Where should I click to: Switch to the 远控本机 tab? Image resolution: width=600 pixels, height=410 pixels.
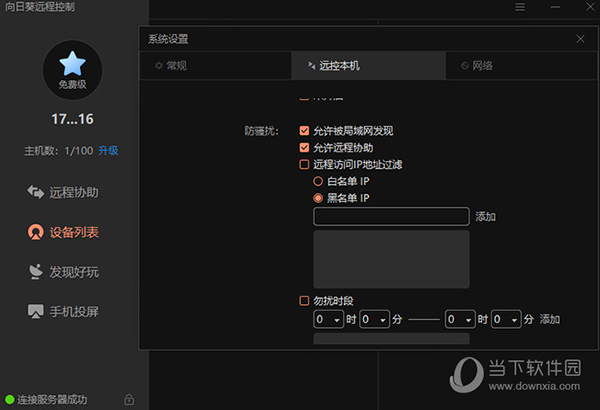[368, 65]
